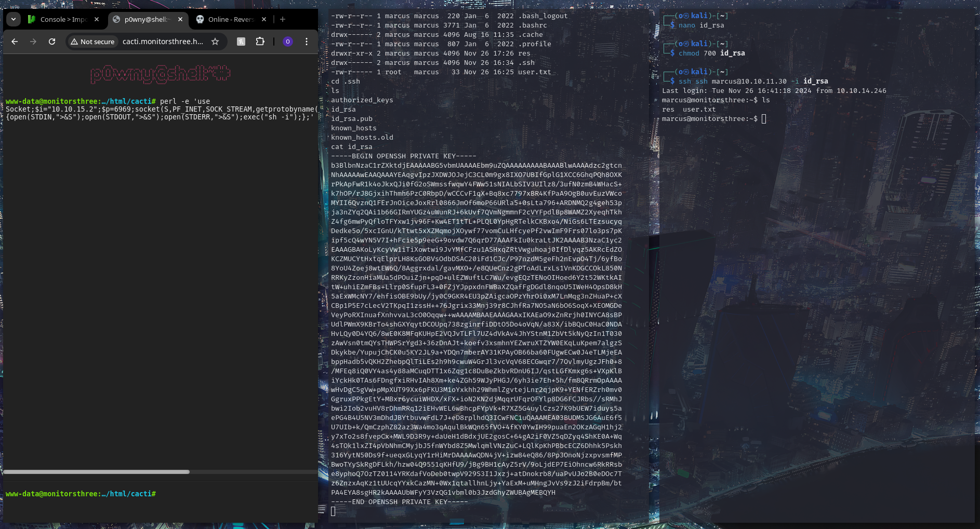Click the cursor block in middle terminal
980x529 pixels.
point(333,511)
